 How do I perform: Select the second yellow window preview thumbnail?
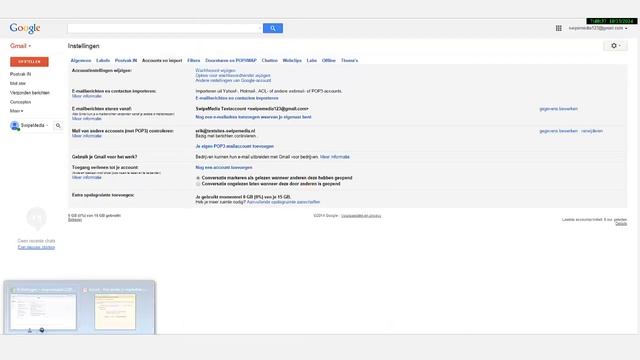(x=115, y=311)
